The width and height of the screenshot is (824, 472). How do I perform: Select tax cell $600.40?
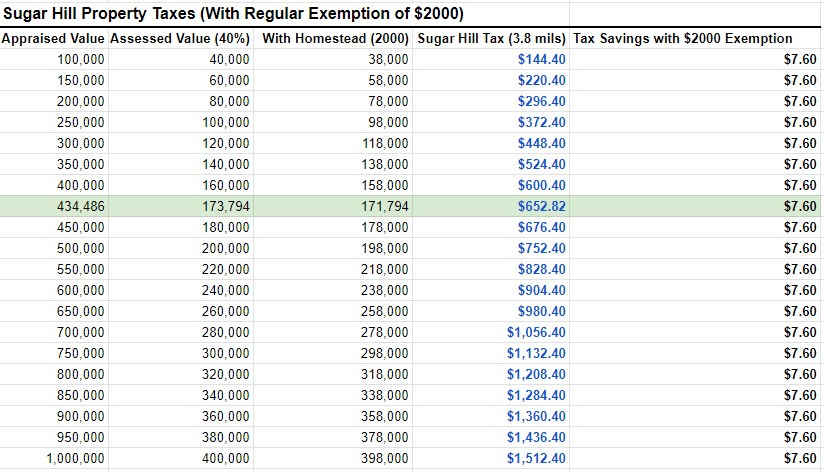pyautogui.click(x=542, y=186)
